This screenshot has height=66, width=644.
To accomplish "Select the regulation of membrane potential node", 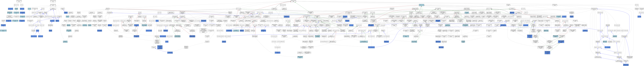I will (287, 17).
